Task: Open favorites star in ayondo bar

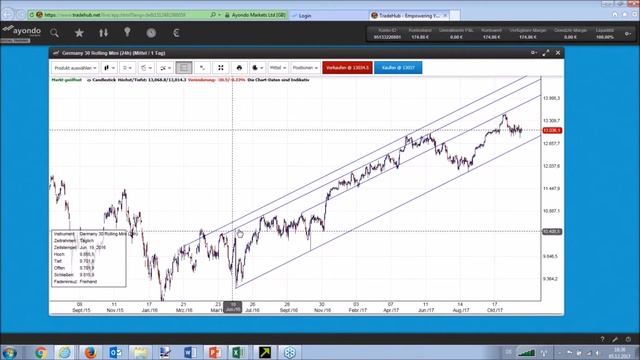Action: tap(79, 33)
